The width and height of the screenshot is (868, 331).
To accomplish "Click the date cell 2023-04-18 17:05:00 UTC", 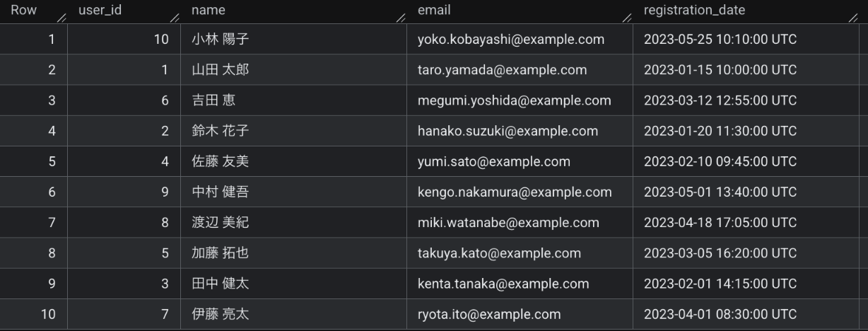I will [720, 222].
